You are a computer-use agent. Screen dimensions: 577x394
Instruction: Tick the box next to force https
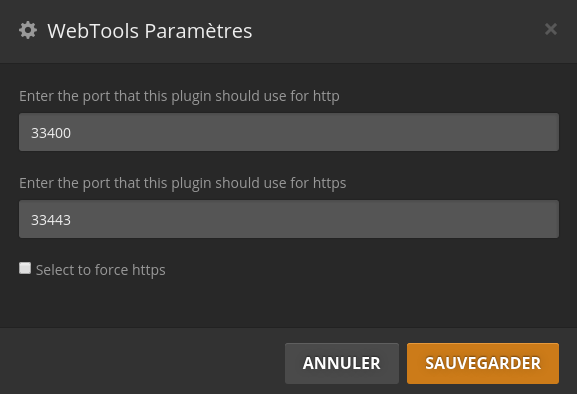[x=25, y=268]
